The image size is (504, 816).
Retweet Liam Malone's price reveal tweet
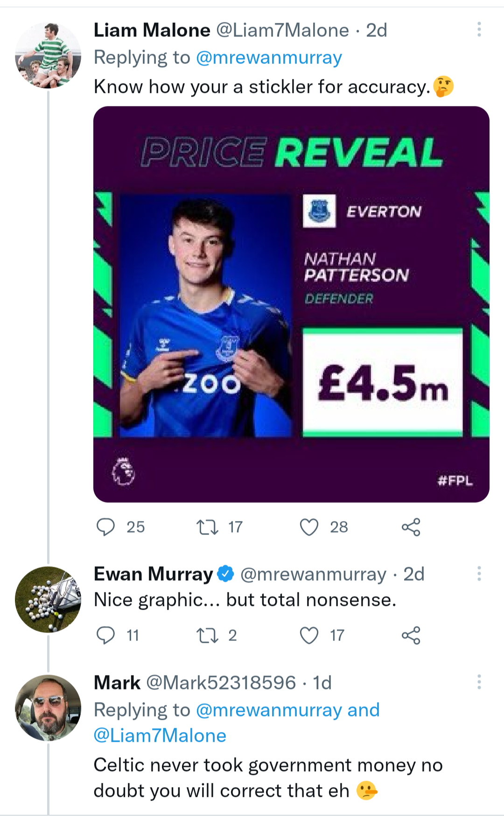tap(207, 527)
